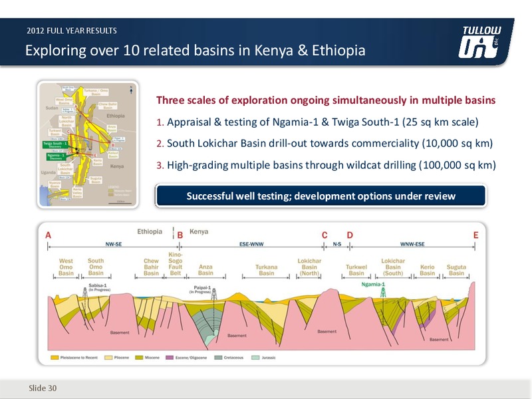Screen dimensions: 532x399
Task: Click the 'Chew Bahir Basin' cross-section label
Action: pyautogui.click(x=151, y=267)
